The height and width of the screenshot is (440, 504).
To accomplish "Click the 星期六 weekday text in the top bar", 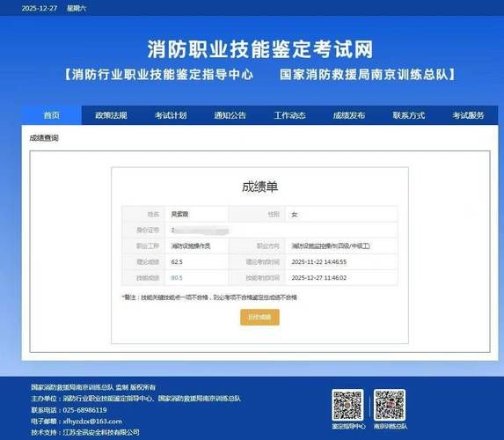I will [x=77, y=9].
